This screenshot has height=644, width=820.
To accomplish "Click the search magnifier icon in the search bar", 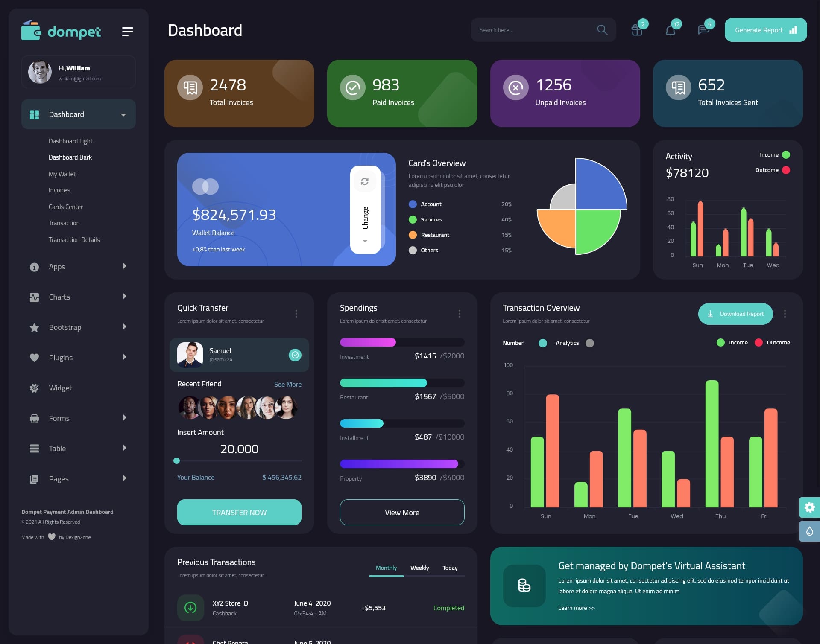I will (x=602, y=30).
